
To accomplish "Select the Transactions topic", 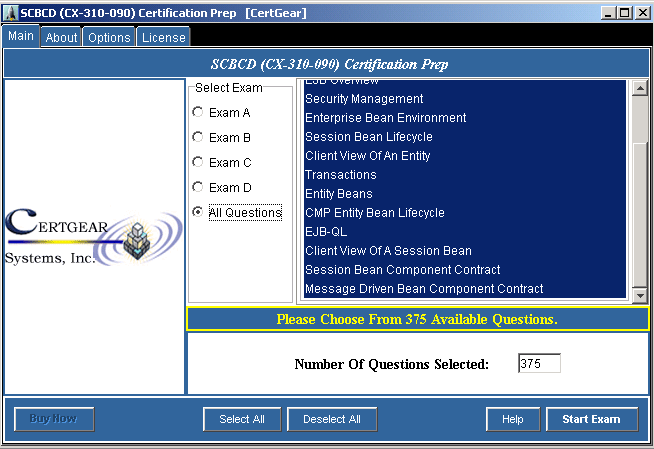I will pyautogui.click(x=465, y=175).
